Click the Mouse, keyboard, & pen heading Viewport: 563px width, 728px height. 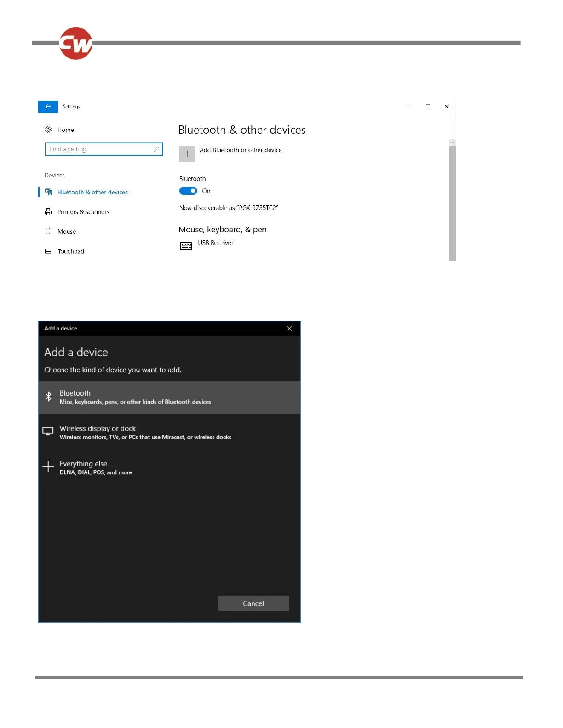click(223, 230)
